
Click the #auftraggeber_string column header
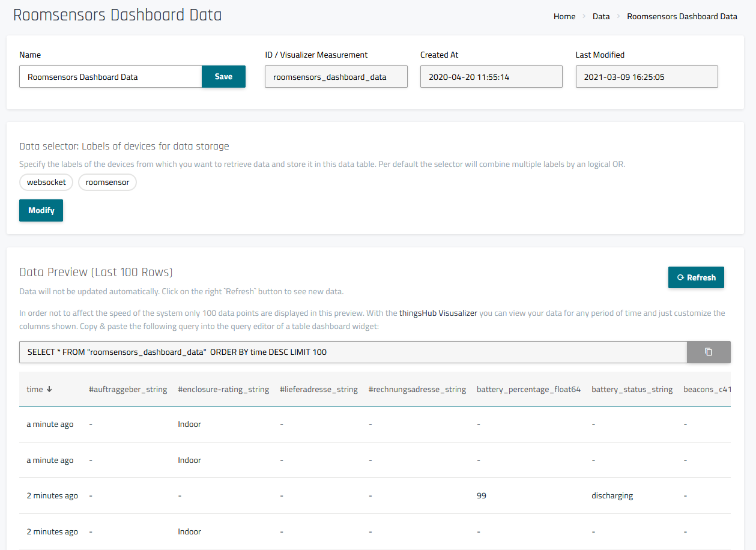click(x=127, y=389)
